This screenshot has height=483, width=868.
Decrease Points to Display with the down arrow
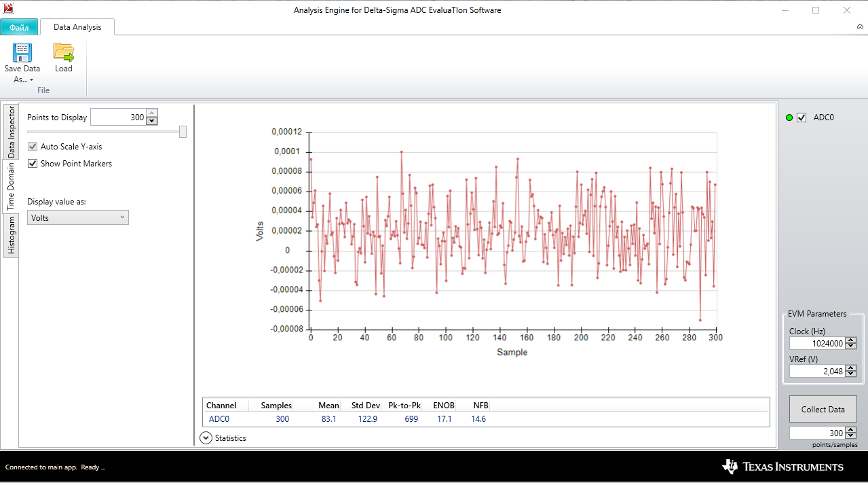coord(152,121)
